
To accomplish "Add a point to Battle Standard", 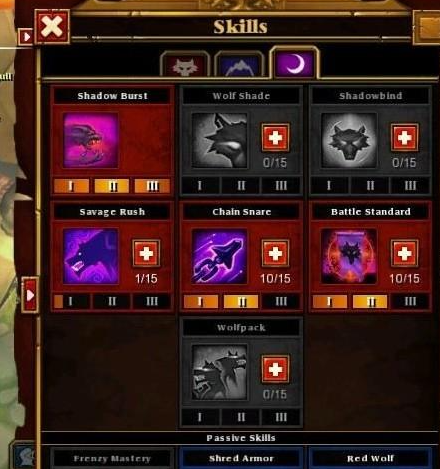I will coord(404,254).
